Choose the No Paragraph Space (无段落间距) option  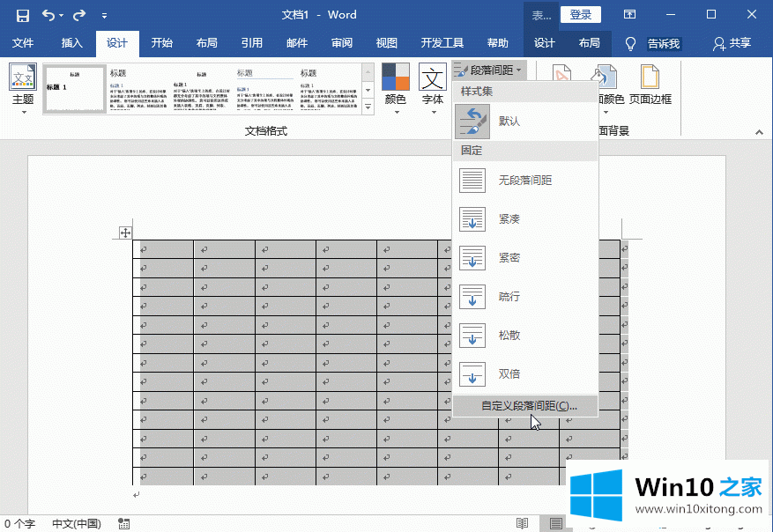525,181
